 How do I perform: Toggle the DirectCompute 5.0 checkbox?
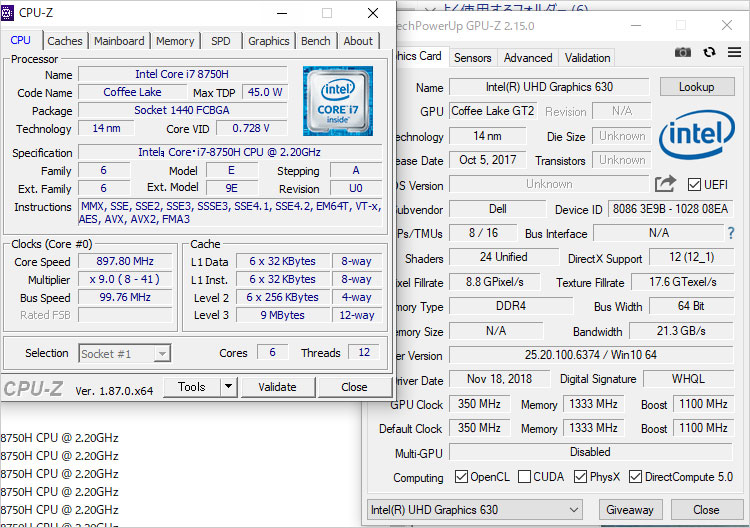pyautogui.click(x=635, y=476)
